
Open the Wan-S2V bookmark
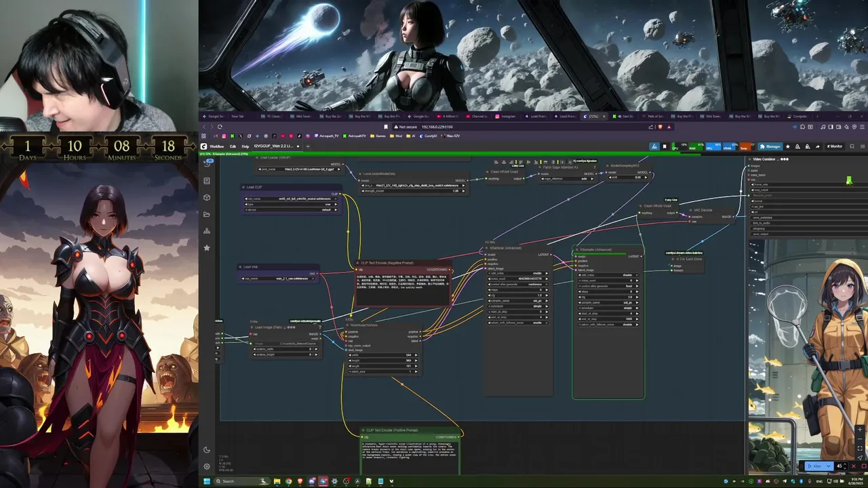coord(450,136)
